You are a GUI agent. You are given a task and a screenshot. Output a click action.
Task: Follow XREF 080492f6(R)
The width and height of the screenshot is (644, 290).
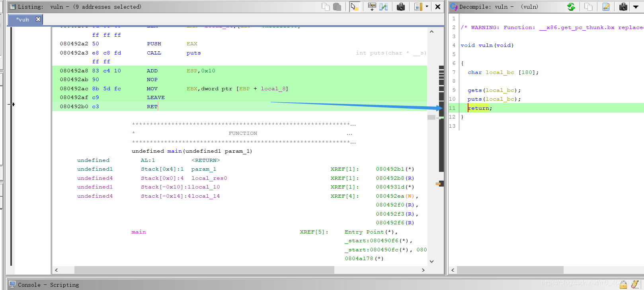[x=395, y=223]
